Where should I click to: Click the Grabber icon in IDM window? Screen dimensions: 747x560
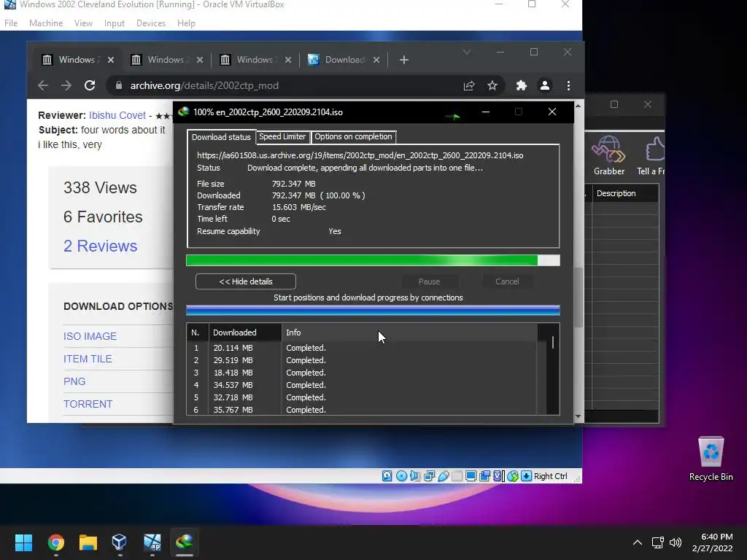point(608,155)
